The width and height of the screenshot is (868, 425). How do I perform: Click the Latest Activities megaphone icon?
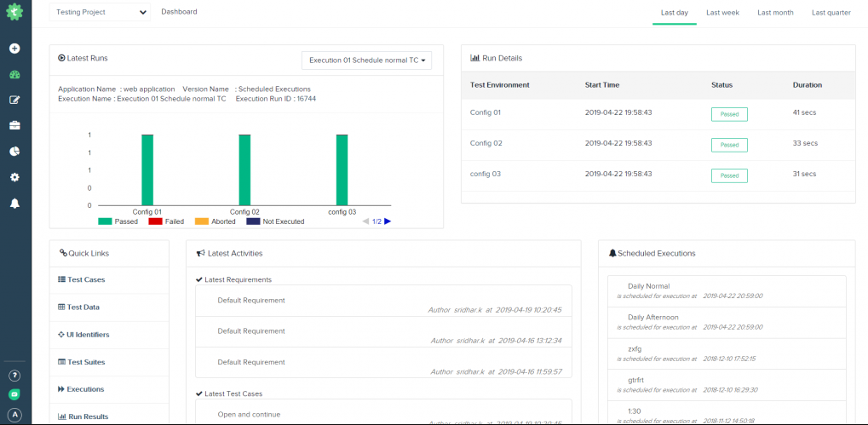pos(201,254)
